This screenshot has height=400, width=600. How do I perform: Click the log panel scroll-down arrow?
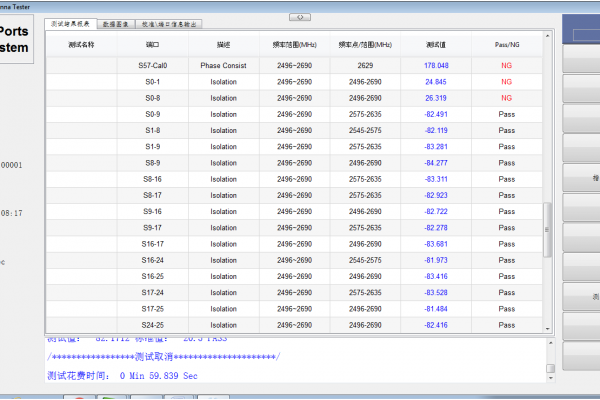pyautogui.click(x=551, y=378)
